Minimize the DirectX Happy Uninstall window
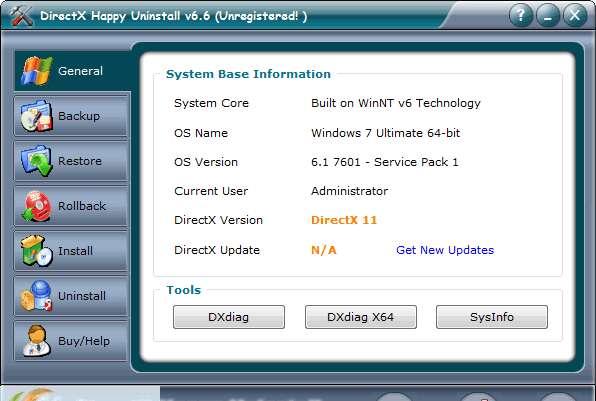This screenshot has width=596, height=401. pyautogui.click(x=547, y=16)
